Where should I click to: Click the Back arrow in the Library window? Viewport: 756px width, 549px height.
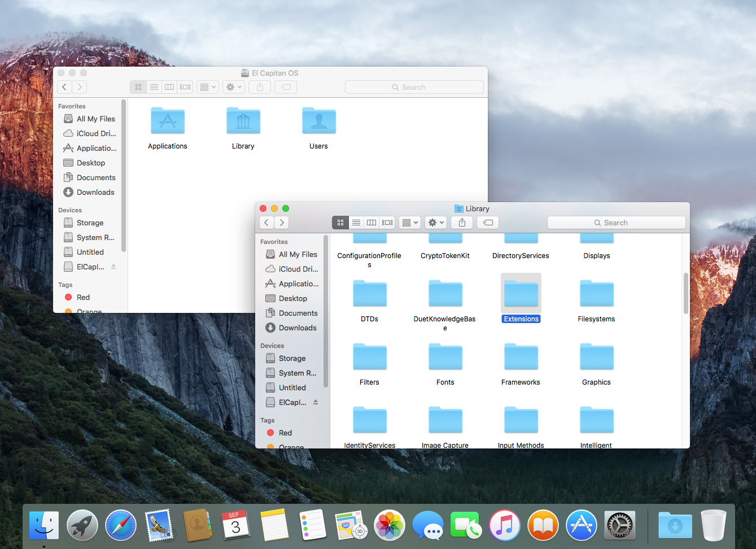coord(266,222)
